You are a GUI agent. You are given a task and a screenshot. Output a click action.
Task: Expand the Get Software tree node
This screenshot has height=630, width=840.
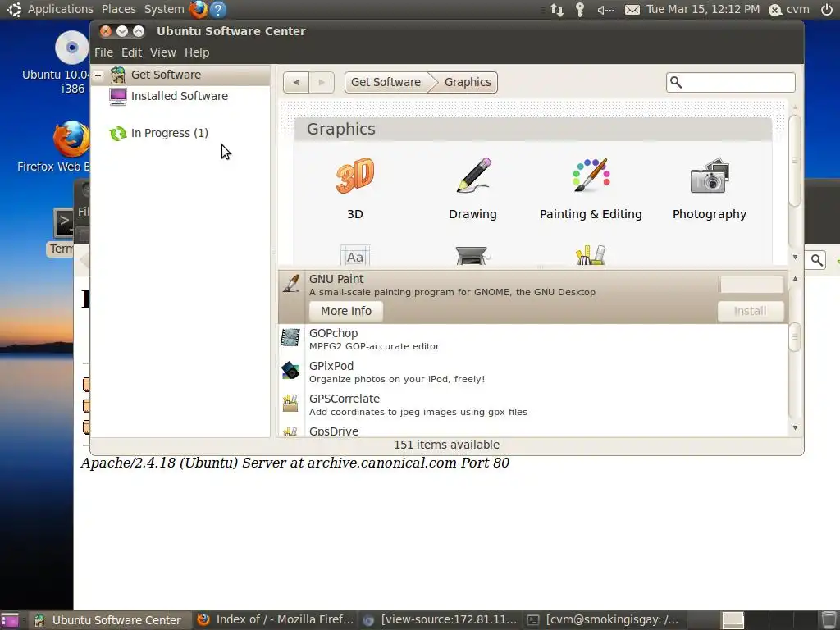pyautogui.click(x=98, y=75)
